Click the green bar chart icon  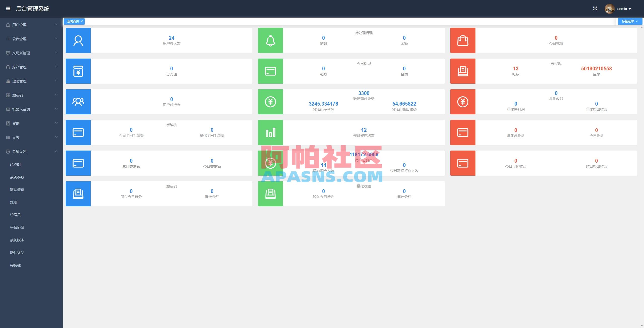pos(270,132)
